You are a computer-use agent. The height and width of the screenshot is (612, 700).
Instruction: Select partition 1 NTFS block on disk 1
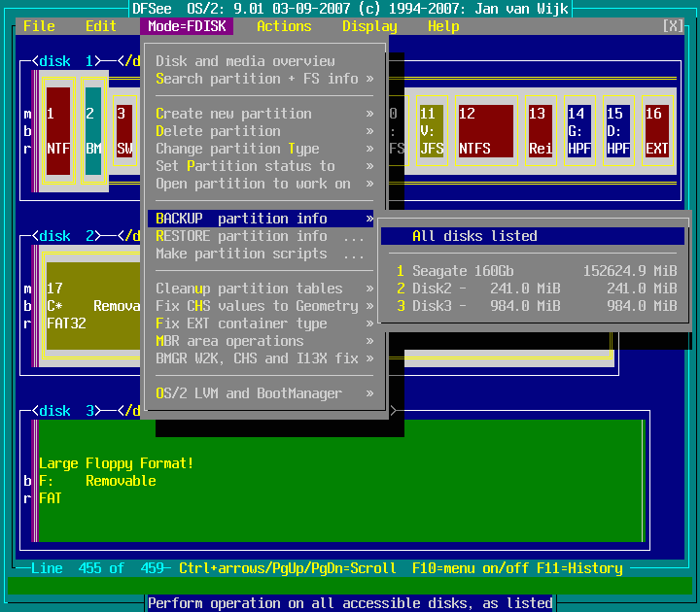tap(58, 131)
